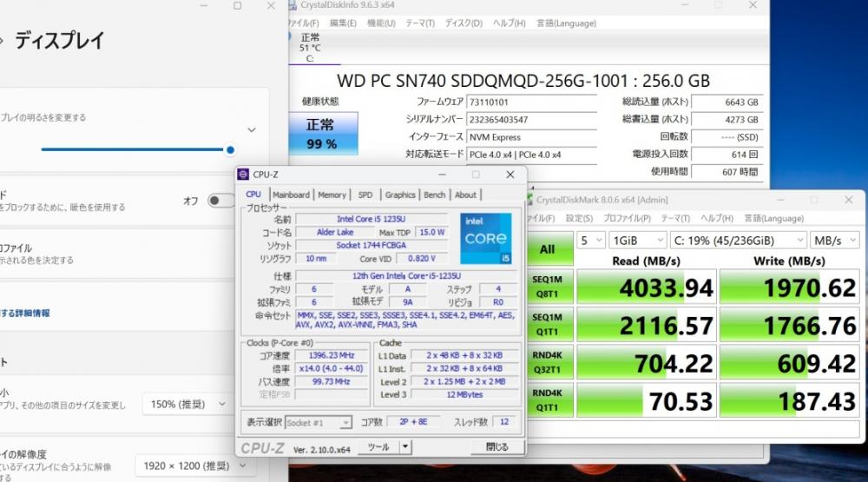Run the RND4K Q32T1 benchmark
Image resolution: width=868 pixels, height=482 pixels.
548,362
